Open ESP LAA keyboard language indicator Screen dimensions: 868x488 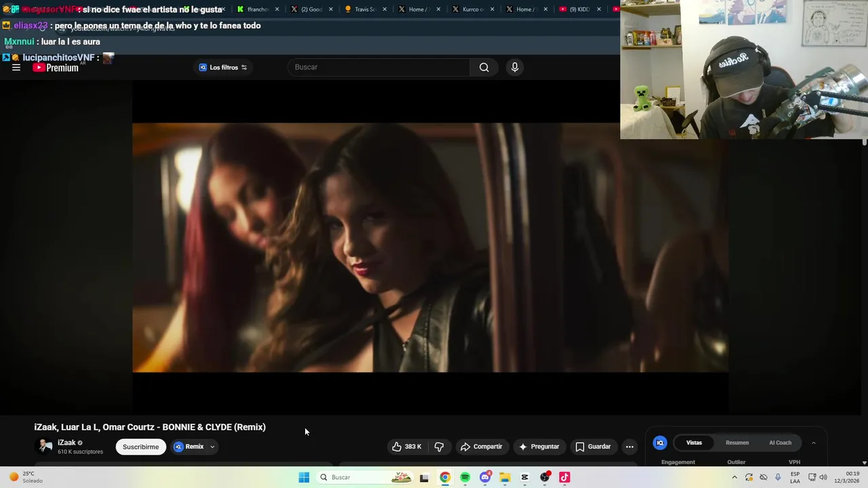pos(795,477)
